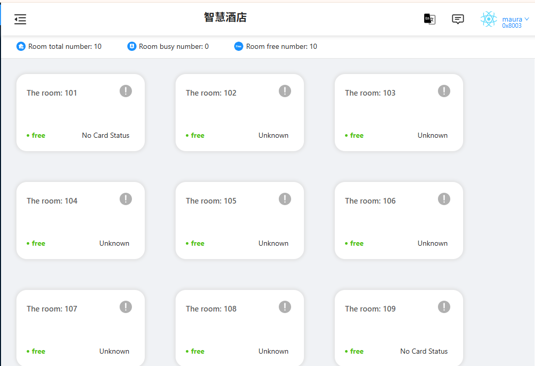Click the alert icon on room 102

tap(285, 91)
